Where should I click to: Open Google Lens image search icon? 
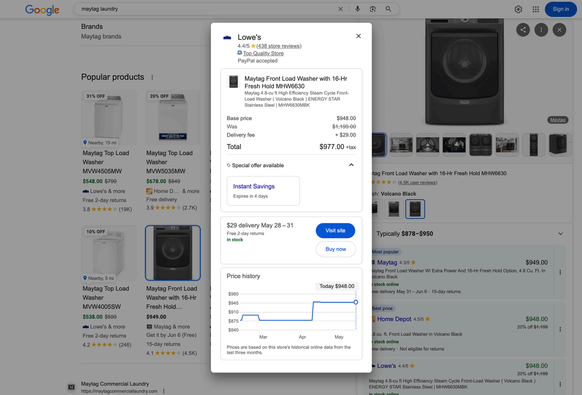click(x=373, y=9)
